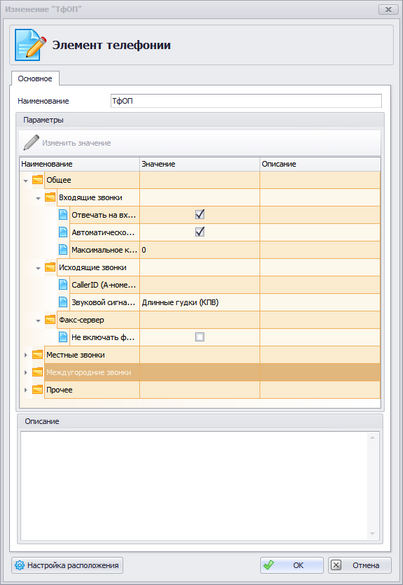Click the Описание scrollbar up arrow
Viewport: 403px width, 585px height.
coord(372,438)
